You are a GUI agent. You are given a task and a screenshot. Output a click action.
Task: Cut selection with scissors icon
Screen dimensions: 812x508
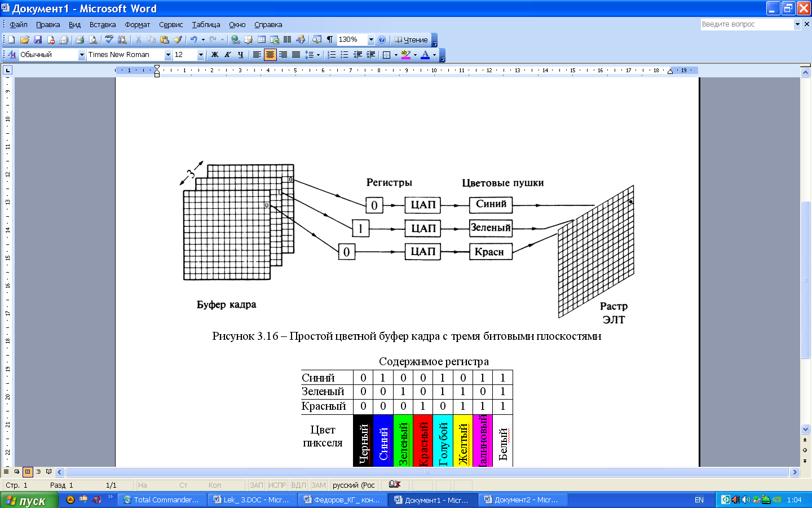coord(138,40)
